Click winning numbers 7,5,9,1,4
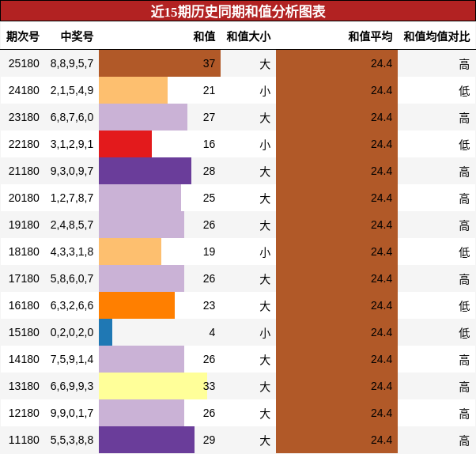This screenshot has height=454, width=476. tap(72, 359)
